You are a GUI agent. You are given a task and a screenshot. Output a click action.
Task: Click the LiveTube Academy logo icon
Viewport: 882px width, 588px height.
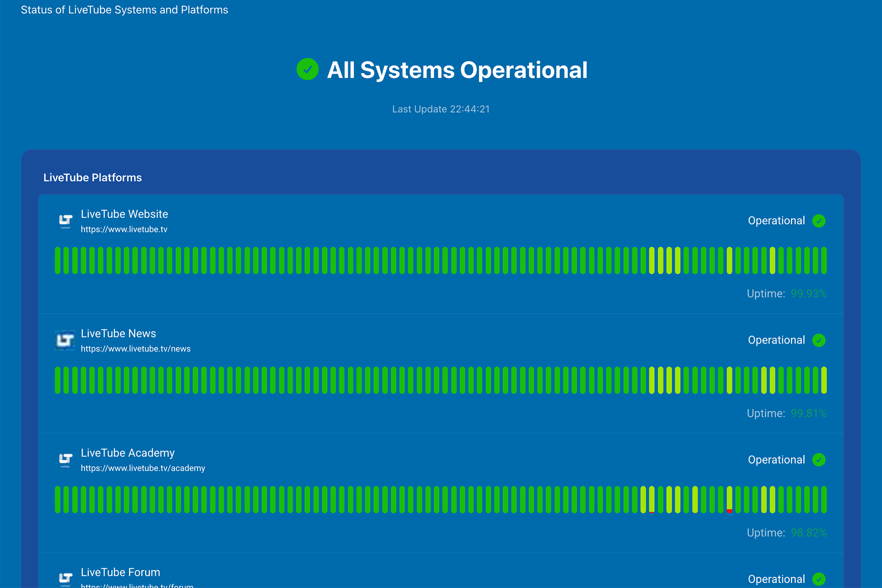[66, 459]
